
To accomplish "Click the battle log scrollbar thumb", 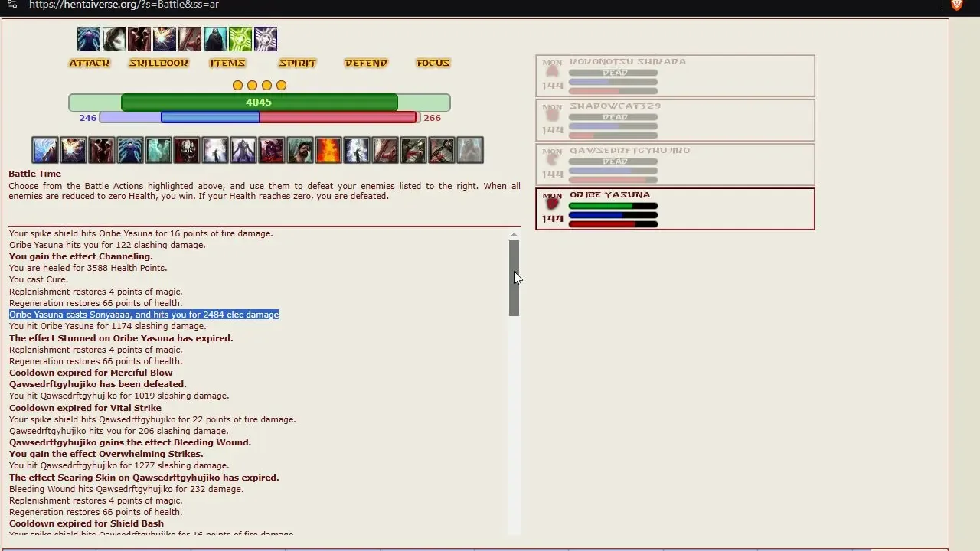I will (514, 278).
